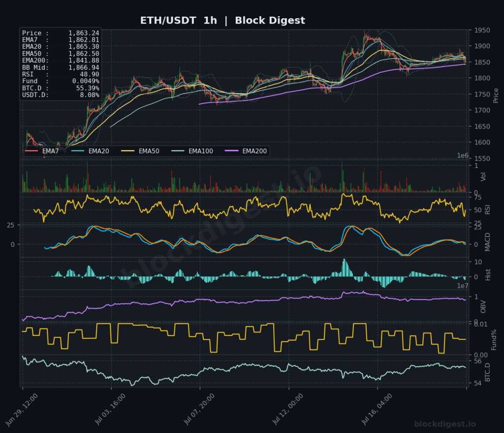The height and width of the screenshot is (433, 504).
Task: Select the RSI value 48.90 in info box
Action: click(90, 74)
